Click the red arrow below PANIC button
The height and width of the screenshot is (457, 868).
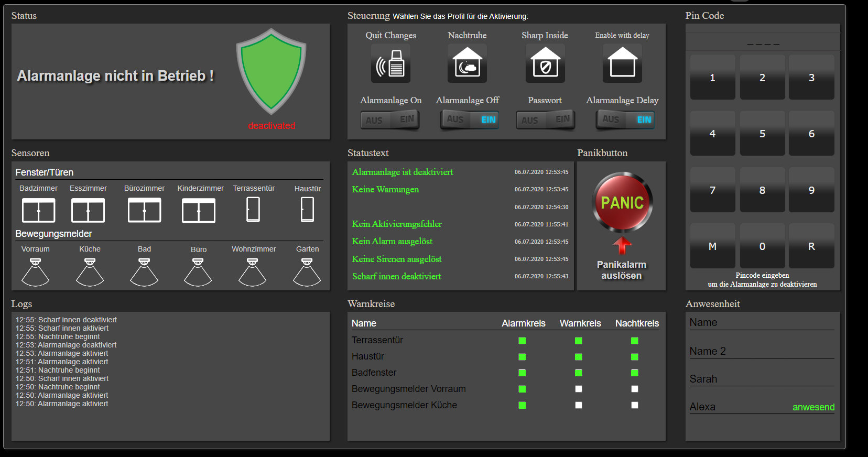tap(622, 245)
